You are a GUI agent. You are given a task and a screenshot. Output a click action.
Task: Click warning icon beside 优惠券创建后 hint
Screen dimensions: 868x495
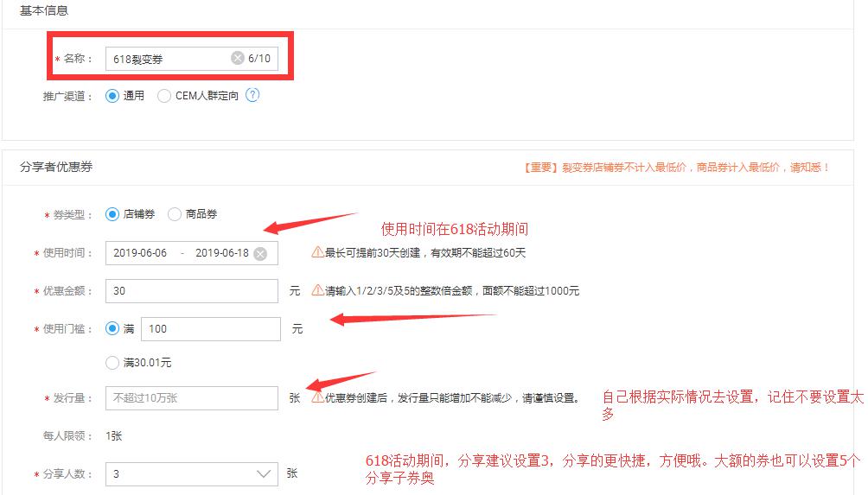point(318,397)
